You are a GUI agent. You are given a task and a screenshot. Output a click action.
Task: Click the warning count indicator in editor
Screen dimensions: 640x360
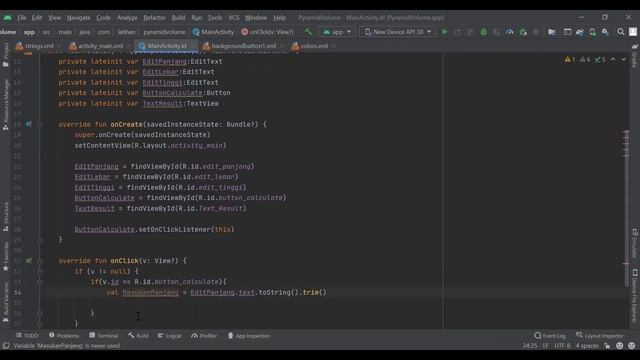pyautogui.click(x=570, y=60)
